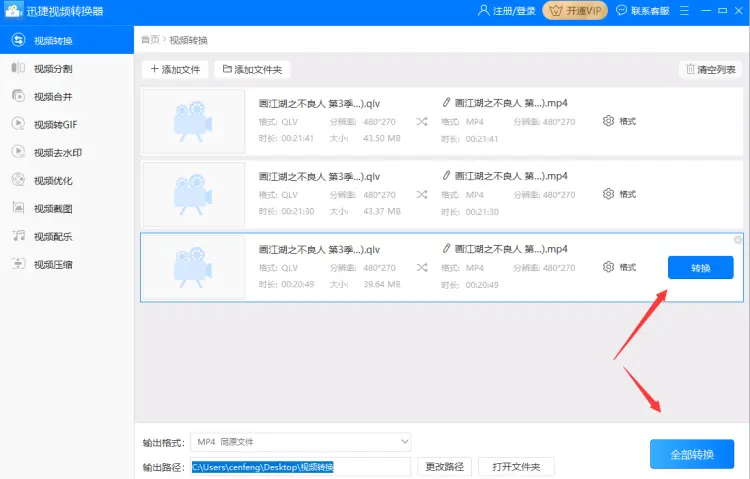Click the 视频压缩 compress icon
This screenshot has width=750, height=479.
coord(18,264)
